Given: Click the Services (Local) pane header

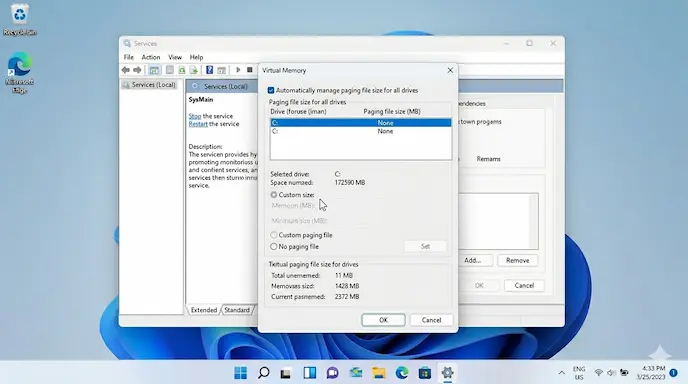Looking at the screenshot, I should (x=226, y=86).
